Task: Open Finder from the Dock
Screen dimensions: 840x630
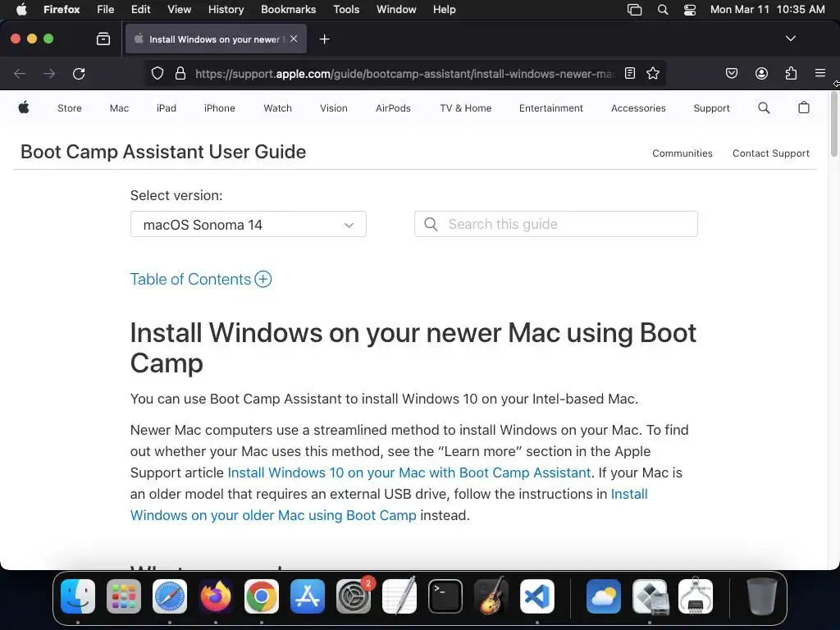Action: pyautogui.click(x=78, y=596)
